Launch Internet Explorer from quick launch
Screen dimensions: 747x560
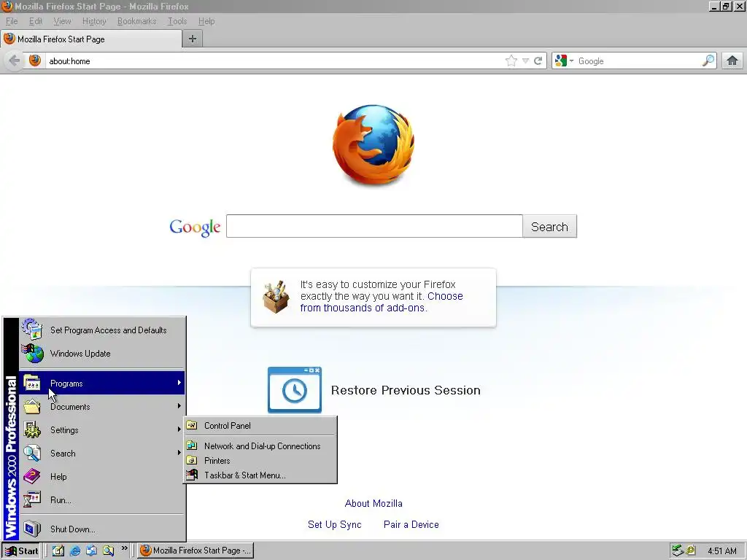[75, 551]
